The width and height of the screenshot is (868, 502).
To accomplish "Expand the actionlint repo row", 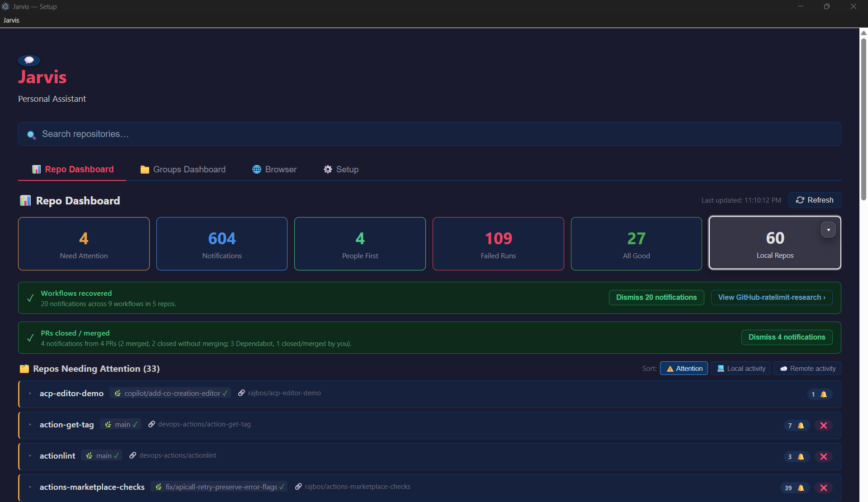I will point(30,456).
